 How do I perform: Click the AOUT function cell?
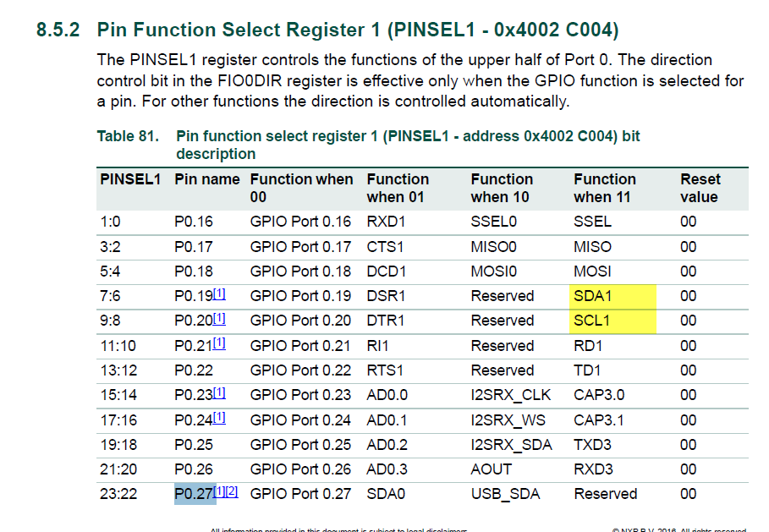click(489, 469)
